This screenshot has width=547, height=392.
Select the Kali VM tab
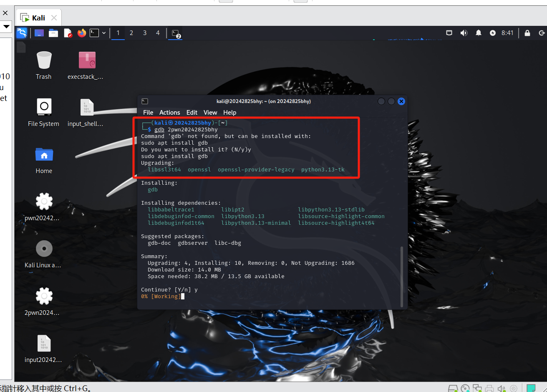(x=39, y=18)
